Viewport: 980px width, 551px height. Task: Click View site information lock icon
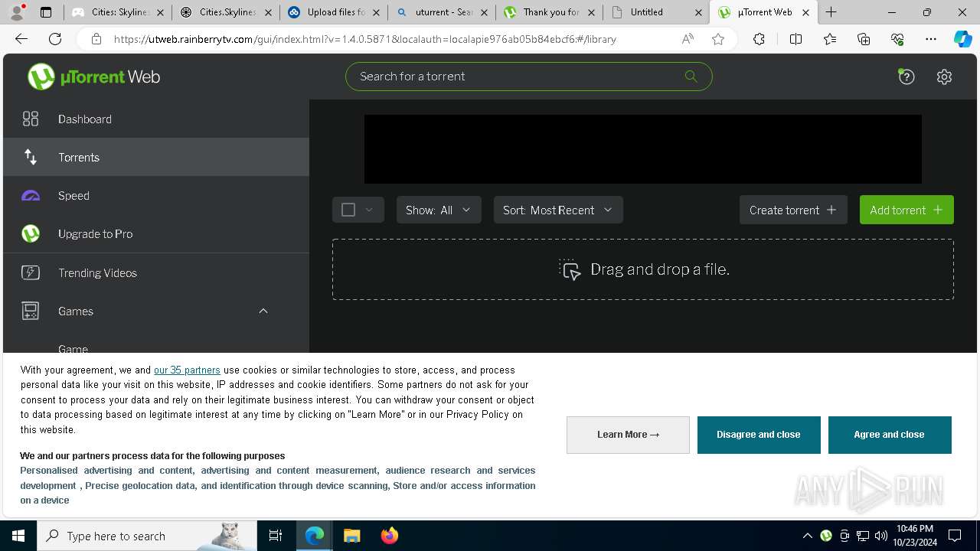pyautogui.click(x=96, y=39)
